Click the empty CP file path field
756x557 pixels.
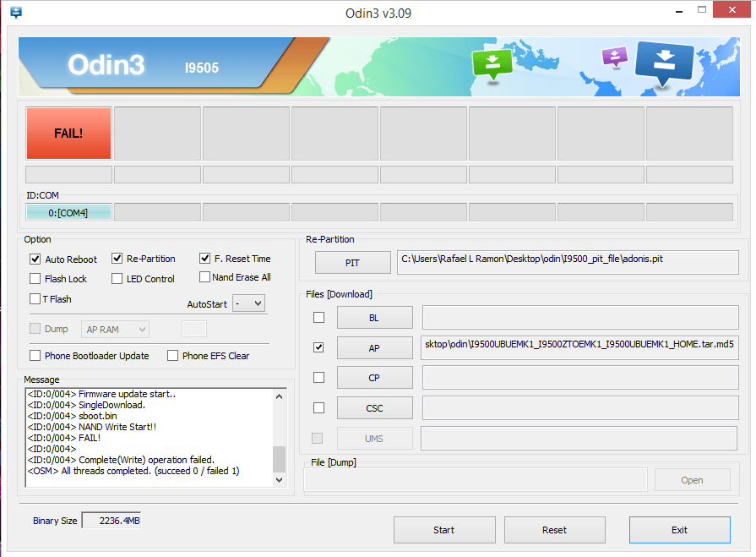click(x=580, y=377)
